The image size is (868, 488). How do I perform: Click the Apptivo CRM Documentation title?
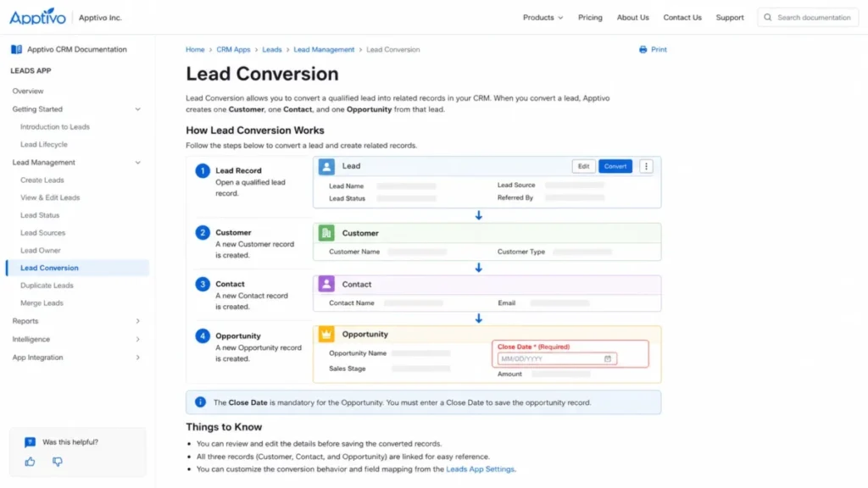(x=77, y=49)
